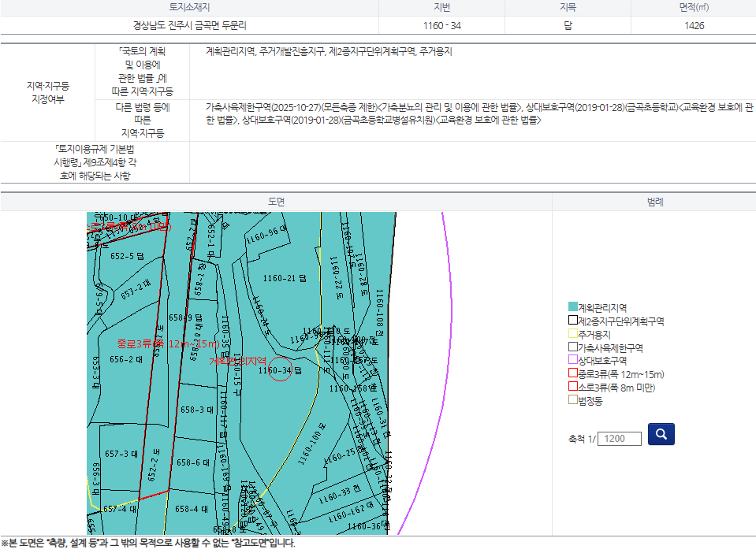The image size is (756, 553).
Task: Click the circled parcel 1160-34 답 on map
Action: tap(280, 370)
